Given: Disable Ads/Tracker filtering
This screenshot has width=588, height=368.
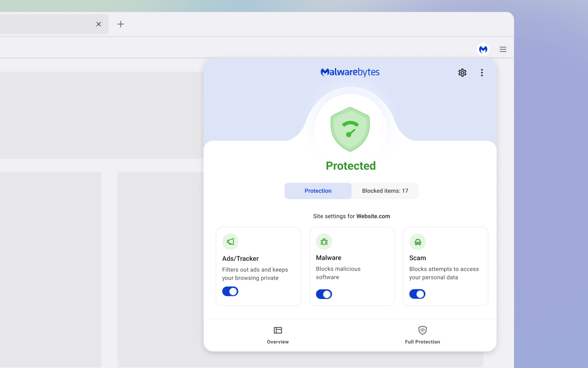Looking at the screenshot, I should 230,291.
